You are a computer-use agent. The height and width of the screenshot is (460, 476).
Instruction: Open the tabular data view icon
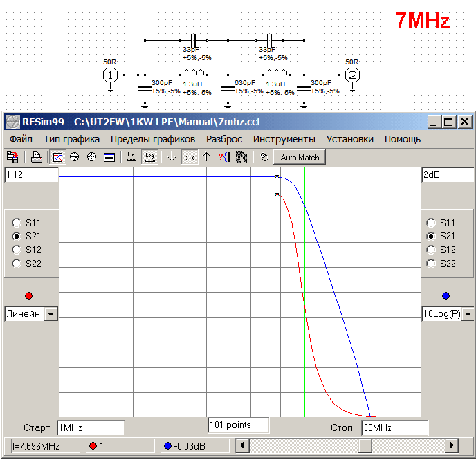point(109,157)
